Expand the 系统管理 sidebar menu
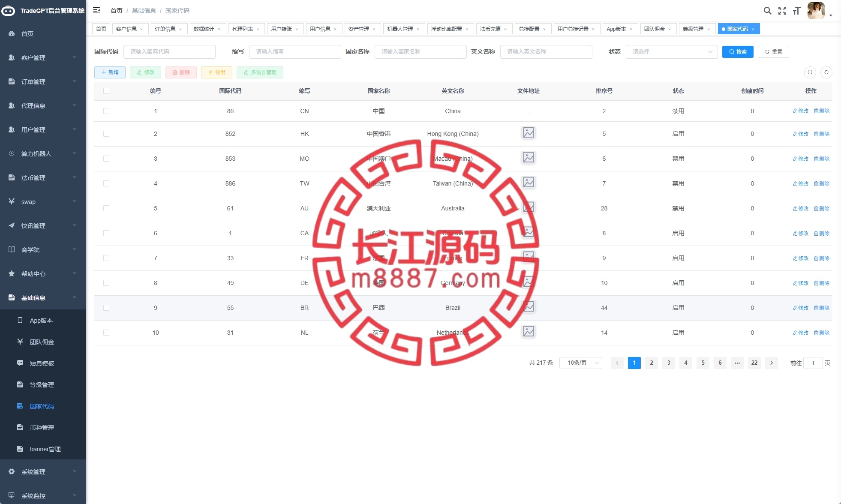The image size is (841, 504). pyautogui.click(x=43, y=472)
